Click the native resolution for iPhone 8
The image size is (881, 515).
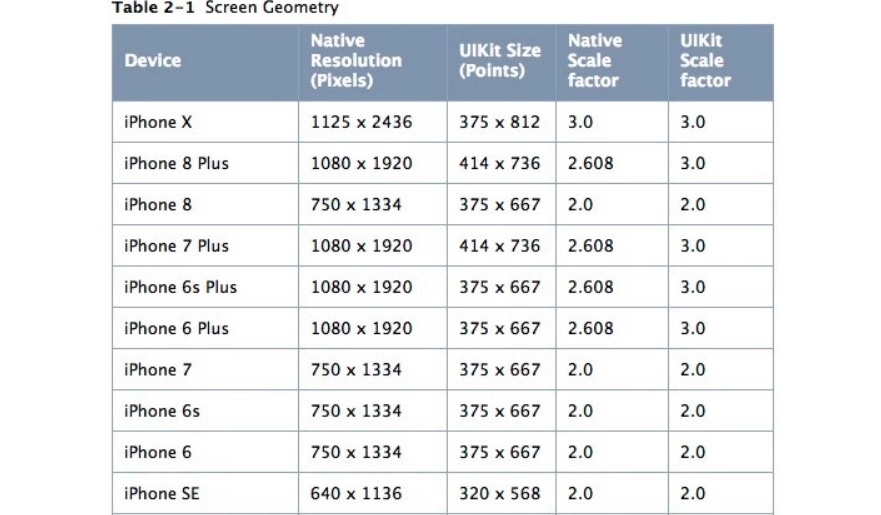(356, 205)
